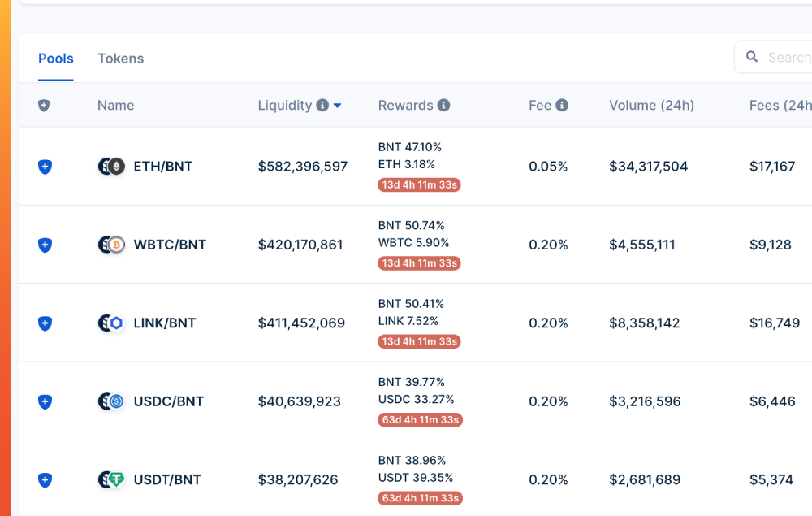This screenshot has height=516, width=812.
Task: Click the protection shield for WBTC/BNT
Action: click(45, 245)
